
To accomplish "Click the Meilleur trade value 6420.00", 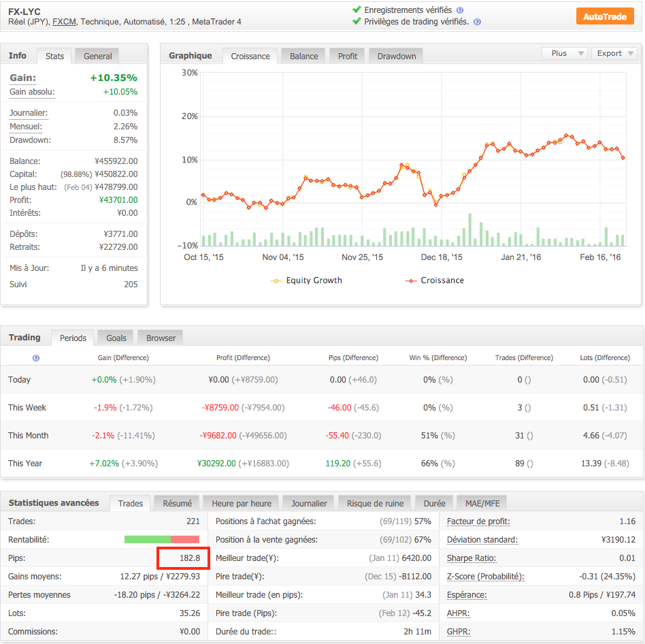I will pos(416,558).
